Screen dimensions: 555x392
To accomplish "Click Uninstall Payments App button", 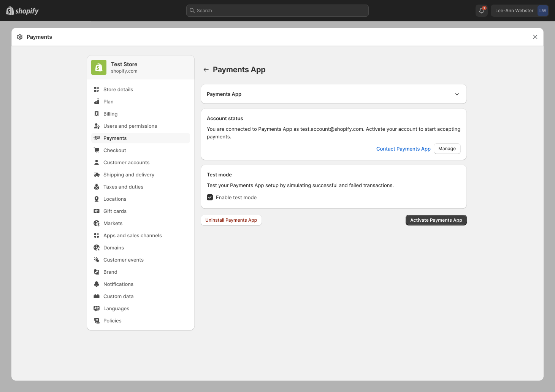I will click(231, 220).
